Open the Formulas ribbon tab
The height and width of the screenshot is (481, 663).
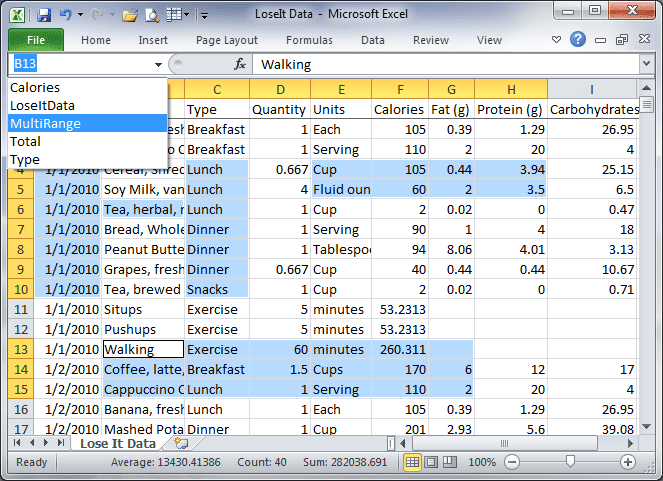[x=309, y=40]
